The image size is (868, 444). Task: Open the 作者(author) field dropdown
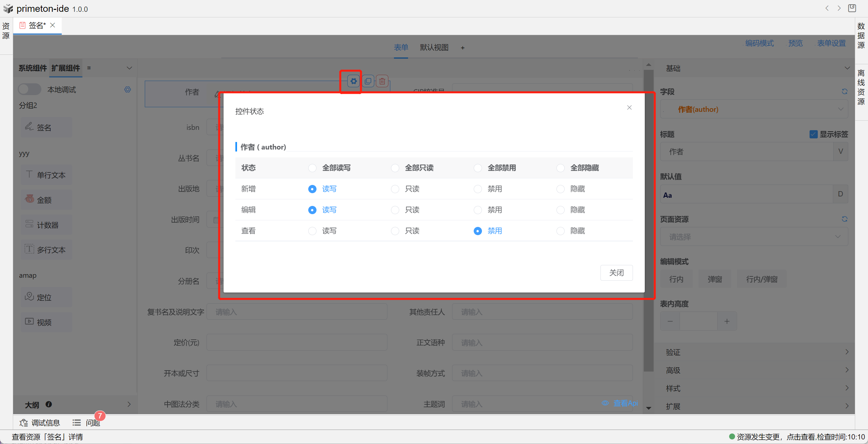point(754,110)
